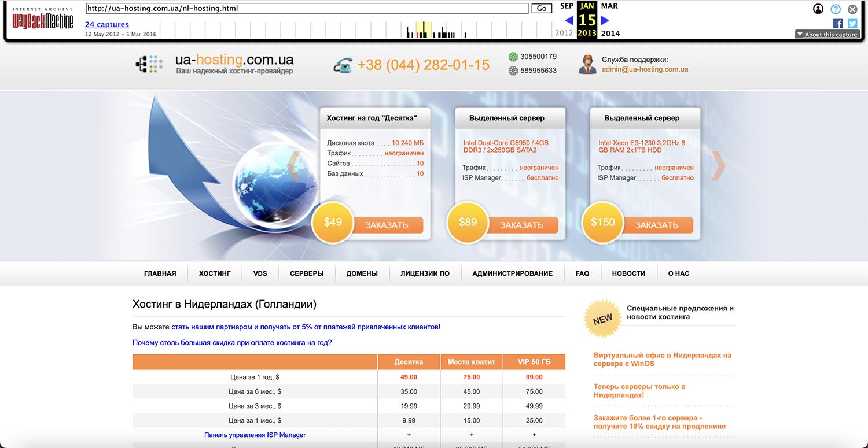
Task: Click the Intel Dual-Core G6950 server description
Action: 506,146
